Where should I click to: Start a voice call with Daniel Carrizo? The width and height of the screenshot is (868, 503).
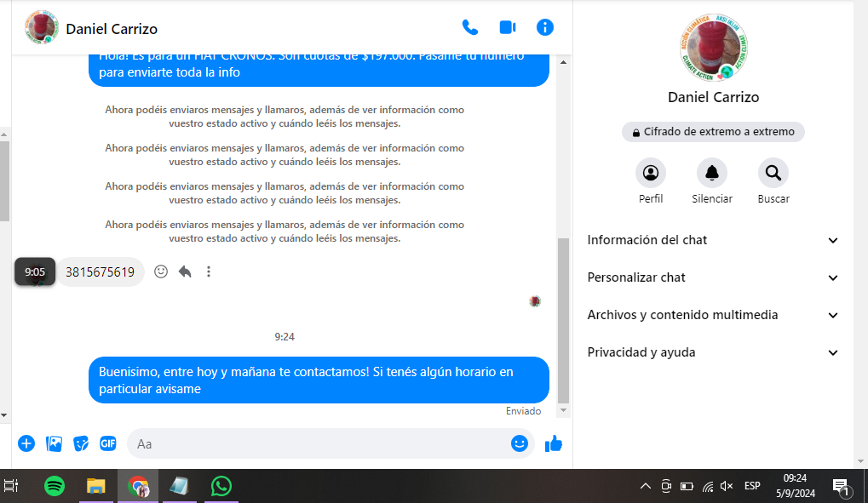[469, 27]
